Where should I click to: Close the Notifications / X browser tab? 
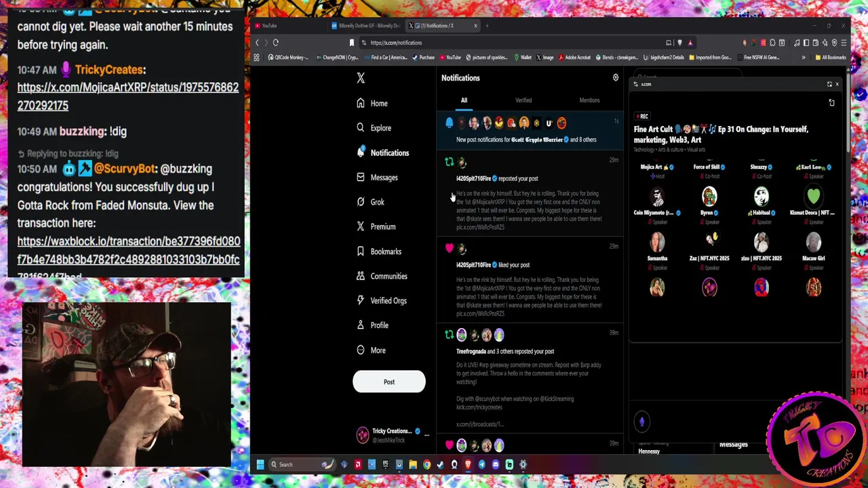point(475,26)
